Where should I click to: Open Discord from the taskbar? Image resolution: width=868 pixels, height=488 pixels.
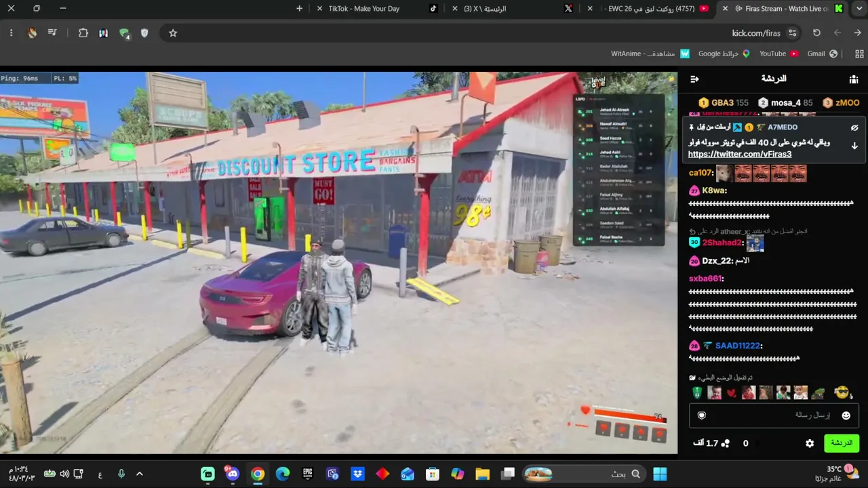[233, 474]
